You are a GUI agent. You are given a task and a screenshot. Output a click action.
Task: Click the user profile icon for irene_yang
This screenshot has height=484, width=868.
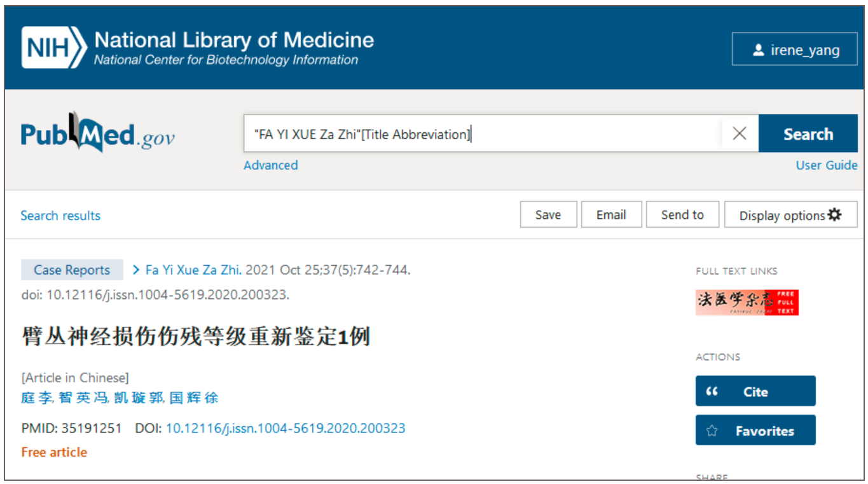[x=758, y=50]
